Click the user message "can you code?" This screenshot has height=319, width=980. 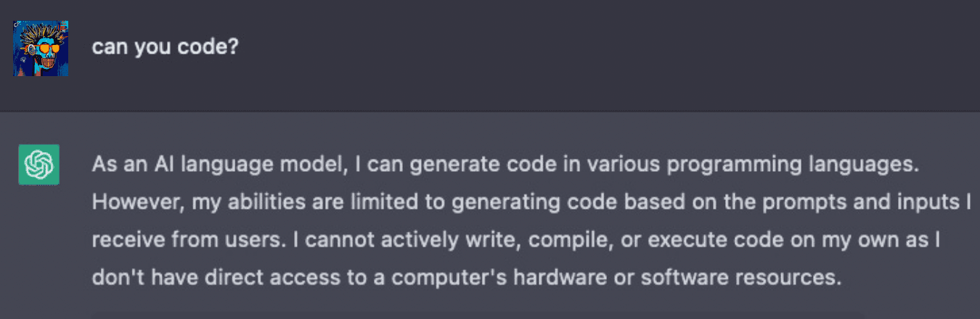pos(166,47)
